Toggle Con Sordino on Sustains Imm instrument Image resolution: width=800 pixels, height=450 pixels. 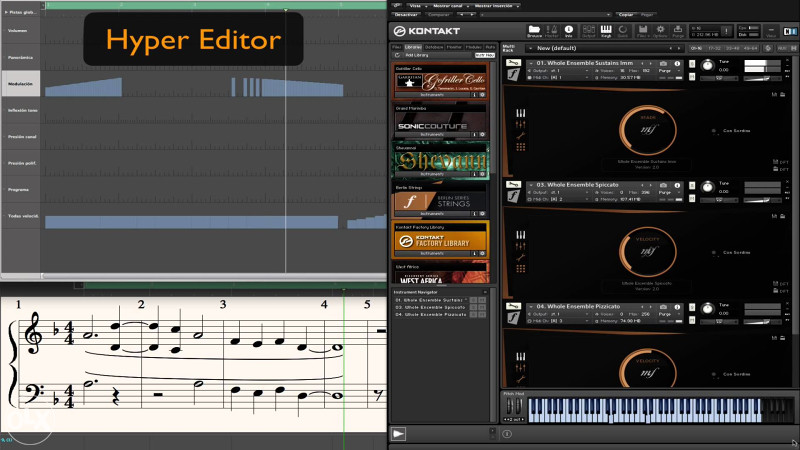[714, 131]
